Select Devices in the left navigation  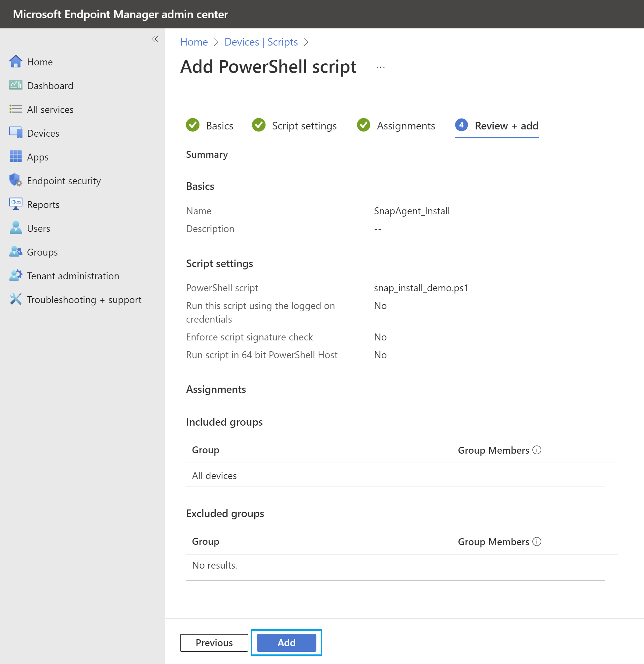43,133
